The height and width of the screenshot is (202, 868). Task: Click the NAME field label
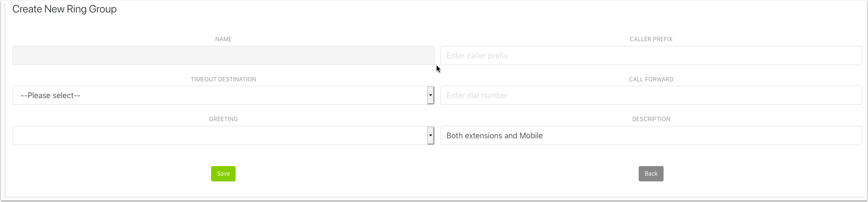[x=223, y=39]
